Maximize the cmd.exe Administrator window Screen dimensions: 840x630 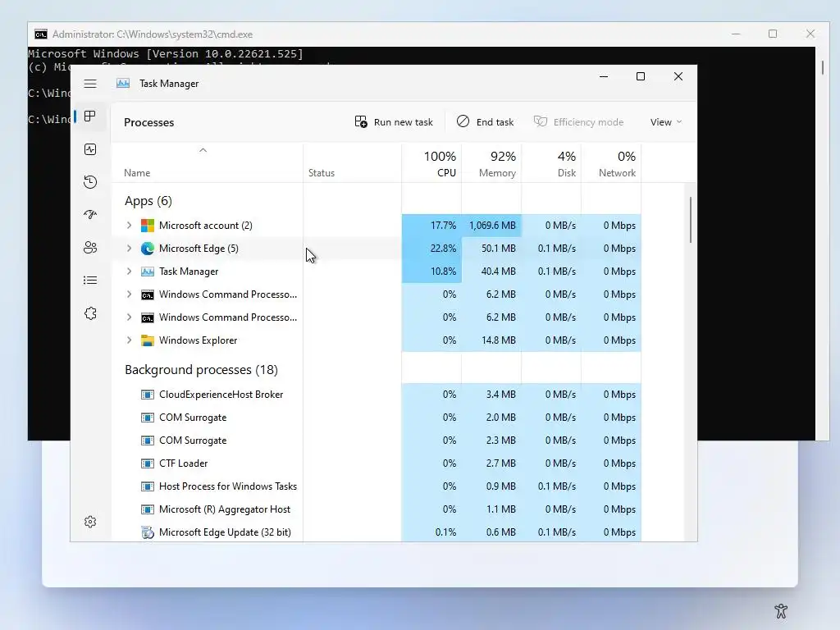[773, 34]
